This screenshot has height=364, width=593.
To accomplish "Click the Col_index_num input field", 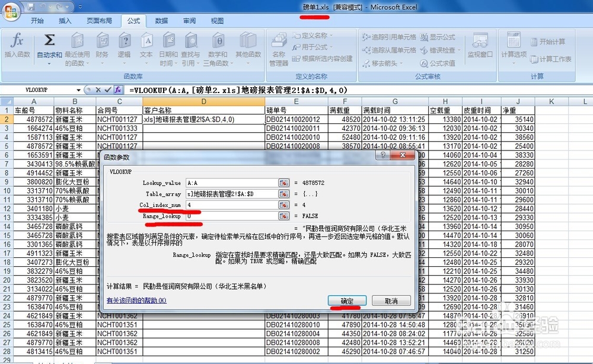I will pyautogui.click(x=232, y=205).
